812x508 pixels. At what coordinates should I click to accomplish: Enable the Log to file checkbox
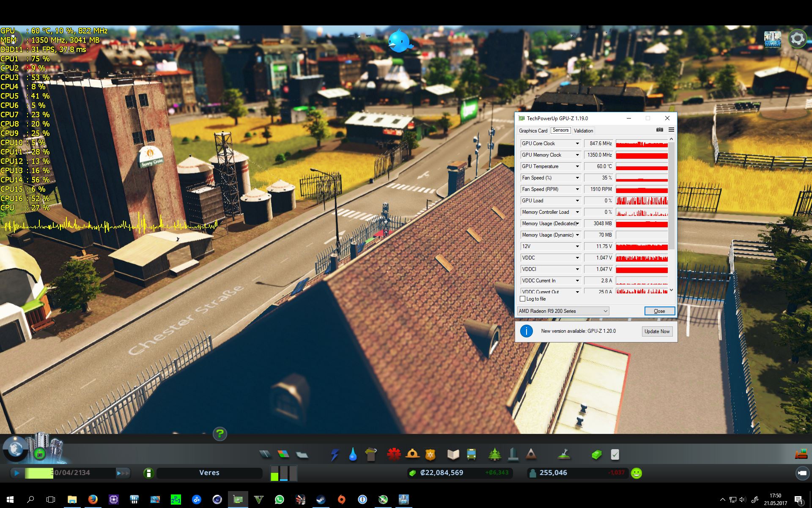[523, 299]
